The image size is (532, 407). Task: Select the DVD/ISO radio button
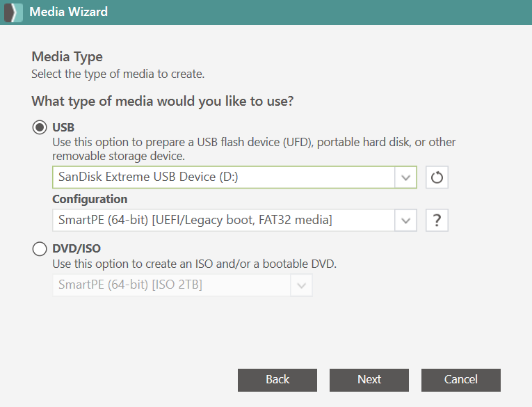coord(40,249)
